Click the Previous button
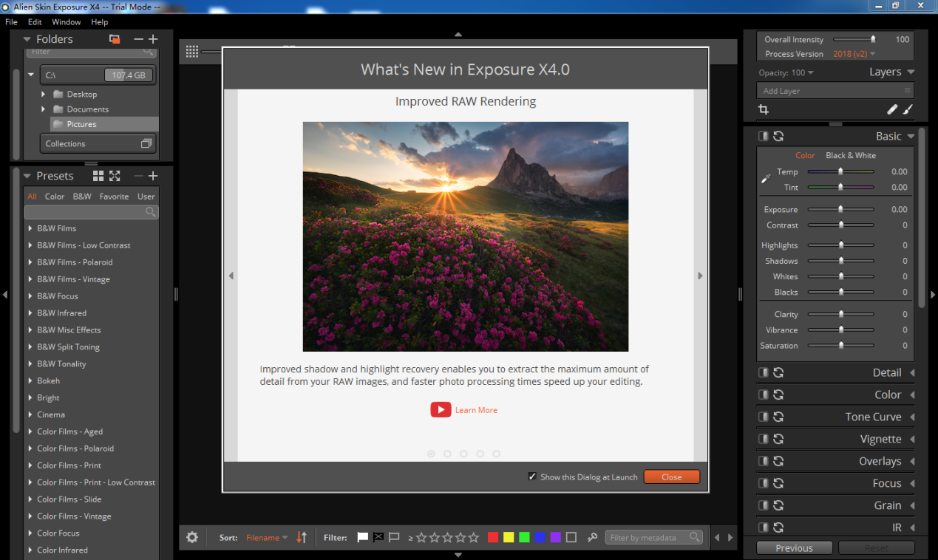938x560 pixels. [x=795, y=548]
